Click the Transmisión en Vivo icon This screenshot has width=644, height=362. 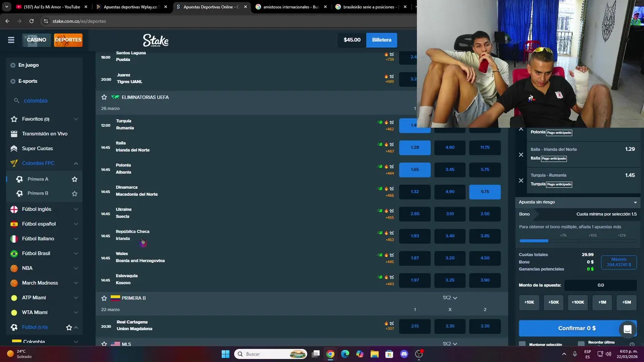tap(14, 134)
